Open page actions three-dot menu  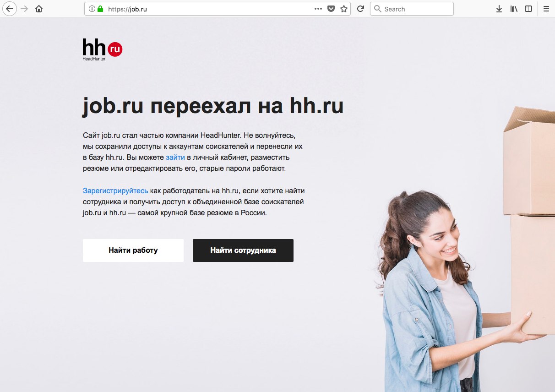click(x=318, y=9)
